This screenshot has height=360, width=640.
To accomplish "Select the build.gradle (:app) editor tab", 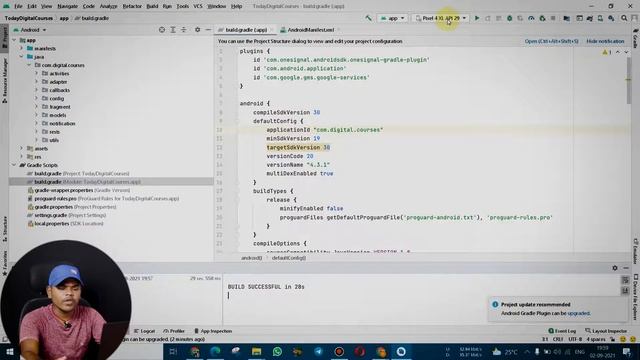I will tap(244, 30).
